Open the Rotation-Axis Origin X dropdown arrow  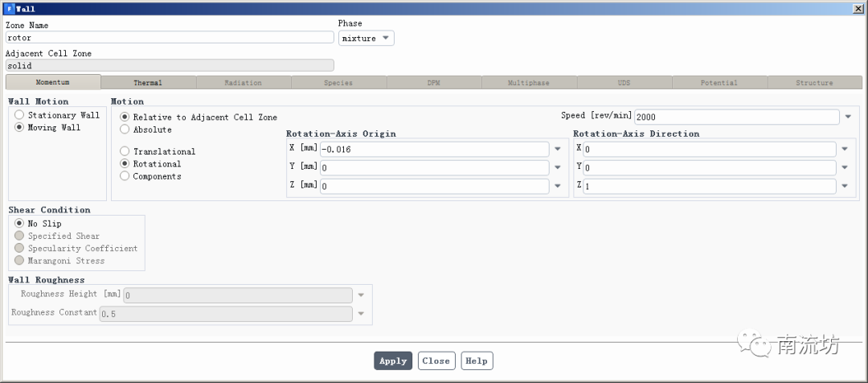coord(558,149)
